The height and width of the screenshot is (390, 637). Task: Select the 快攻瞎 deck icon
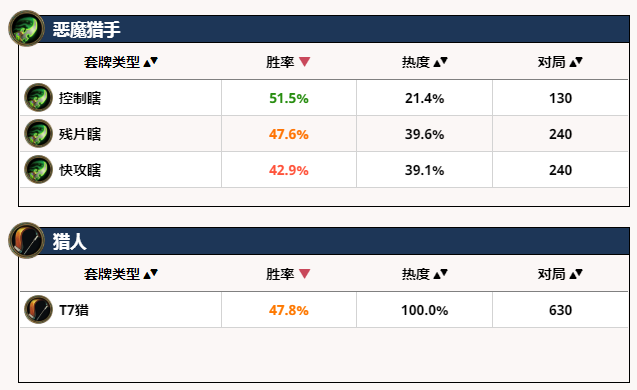pos(39,169)
